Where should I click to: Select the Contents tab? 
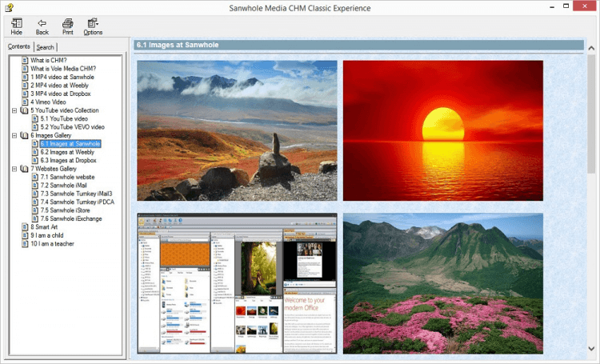pyautogui.click(x=18, y=46)
